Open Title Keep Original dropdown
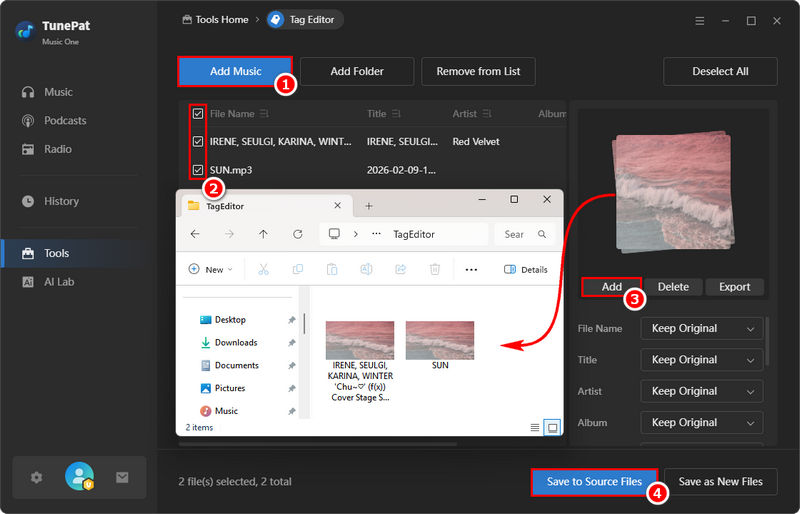This screenshot has width=800, height=514. 702,360
